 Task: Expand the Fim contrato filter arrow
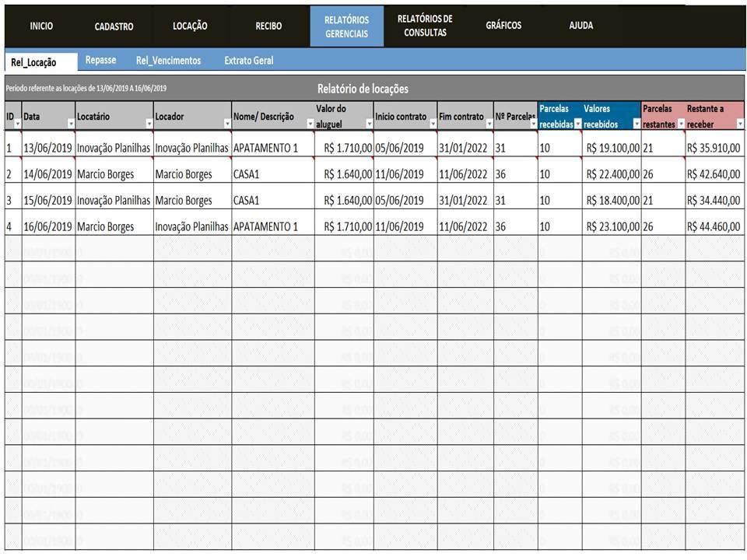click(489, 124)
